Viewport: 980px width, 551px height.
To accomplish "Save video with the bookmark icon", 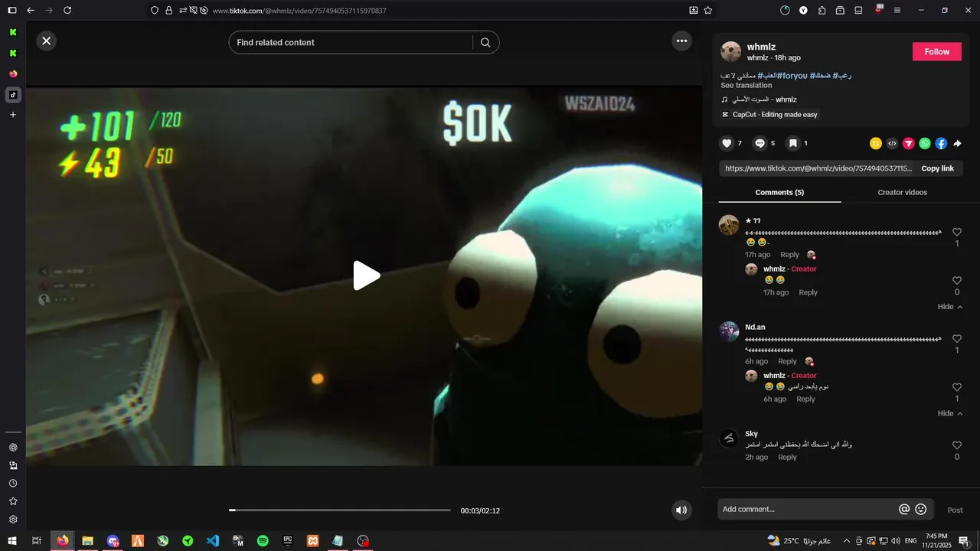I will point(793,143).
